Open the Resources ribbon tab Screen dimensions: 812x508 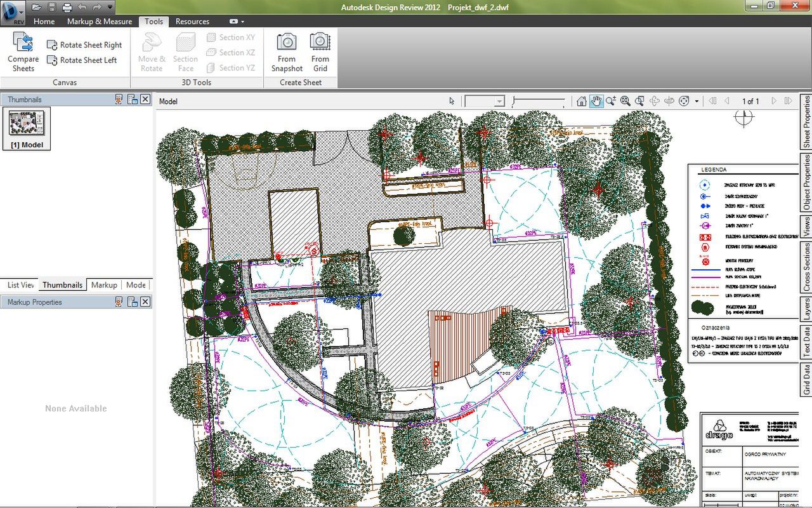pyautogui.click(x=192, y=21)
